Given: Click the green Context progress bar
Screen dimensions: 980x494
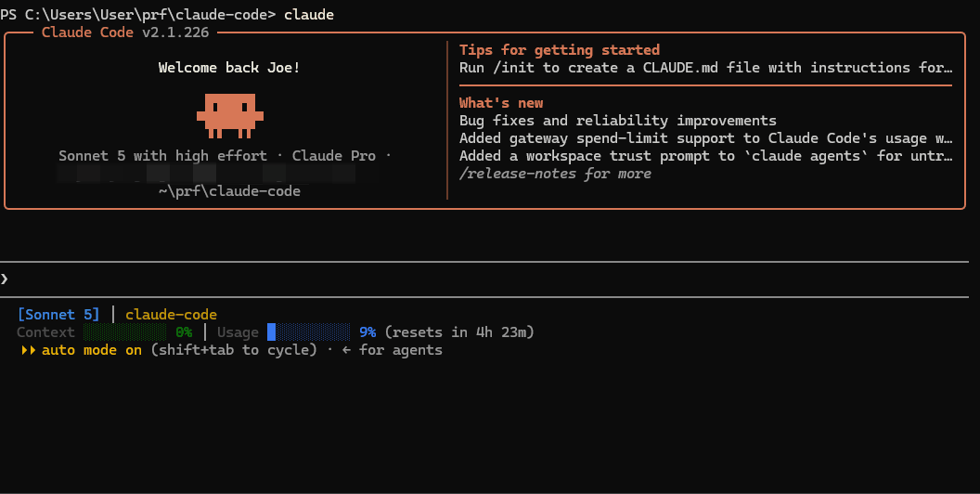Looking at the screenshot, I should pyautogui.click(x=125, y=332).
